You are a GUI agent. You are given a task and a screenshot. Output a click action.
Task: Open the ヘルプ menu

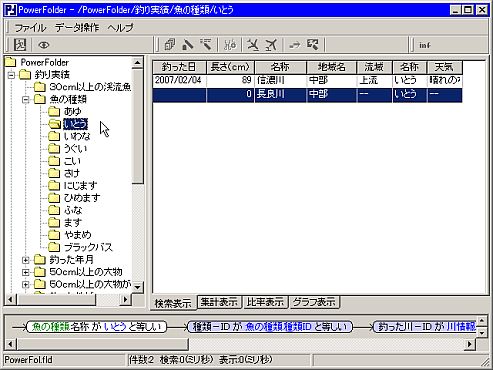click(x=121, y=27)
